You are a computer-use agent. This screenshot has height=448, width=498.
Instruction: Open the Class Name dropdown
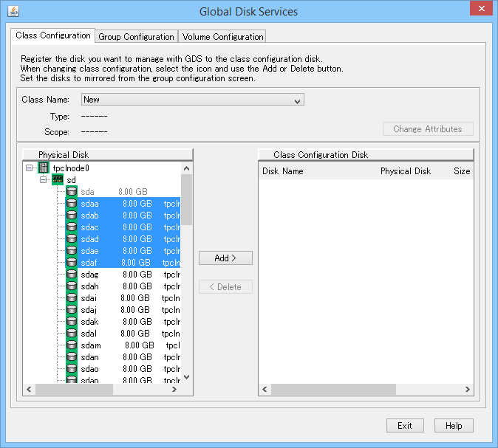point(297,100)
